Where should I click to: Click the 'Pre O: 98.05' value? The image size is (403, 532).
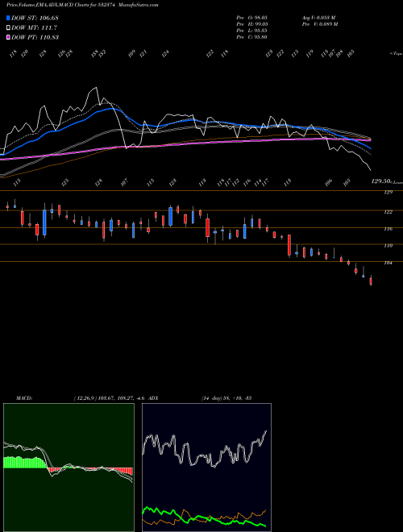pyautogui.click(x=251, y=18)
